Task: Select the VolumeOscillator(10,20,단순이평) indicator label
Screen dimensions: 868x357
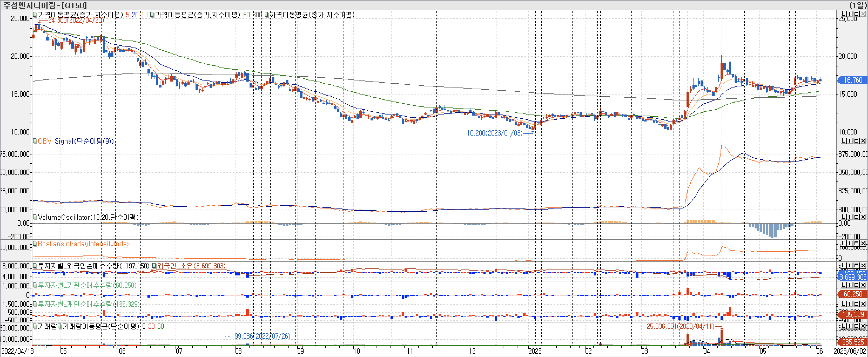Action: (x=88, y=217)
